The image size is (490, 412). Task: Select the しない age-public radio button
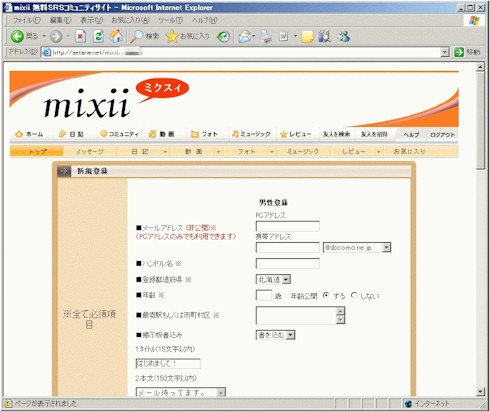pos(354,295)
